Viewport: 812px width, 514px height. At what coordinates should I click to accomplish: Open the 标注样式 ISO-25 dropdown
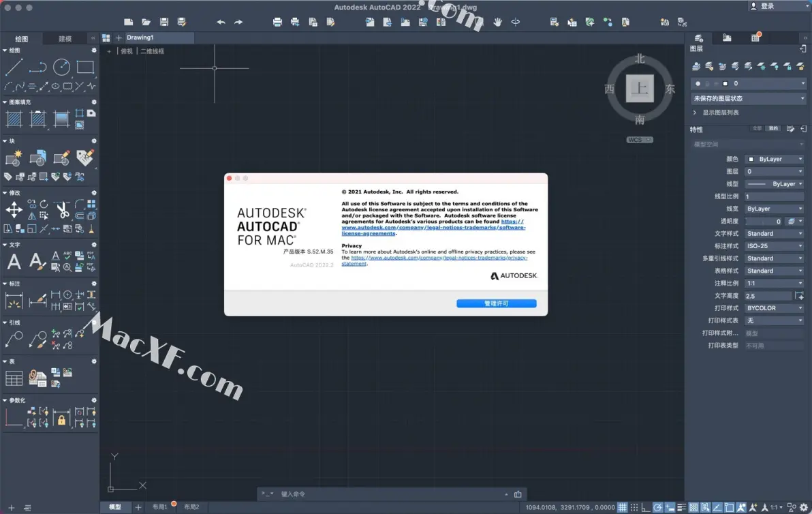pyautogui.click(x=775, y=246)
